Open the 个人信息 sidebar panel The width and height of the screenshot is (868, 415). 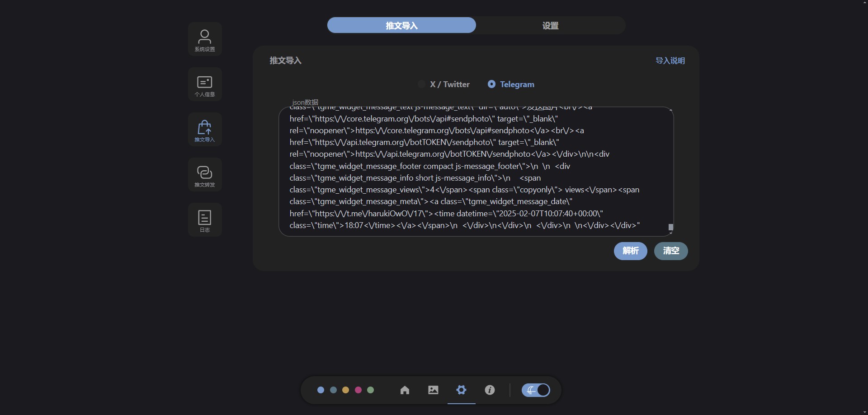coord(205,85)
